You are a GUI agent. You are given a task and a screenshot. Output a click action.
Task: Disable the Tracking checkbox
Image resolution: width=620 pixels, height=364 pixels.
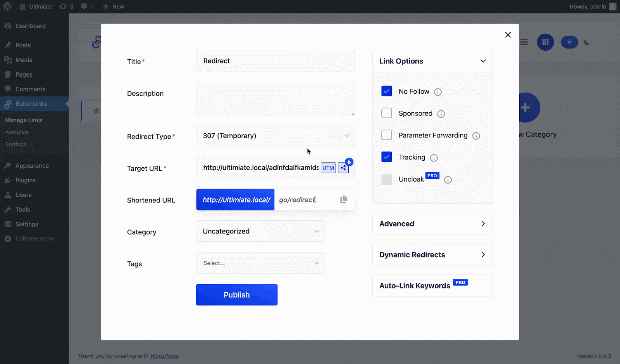[x=386, y=156]
